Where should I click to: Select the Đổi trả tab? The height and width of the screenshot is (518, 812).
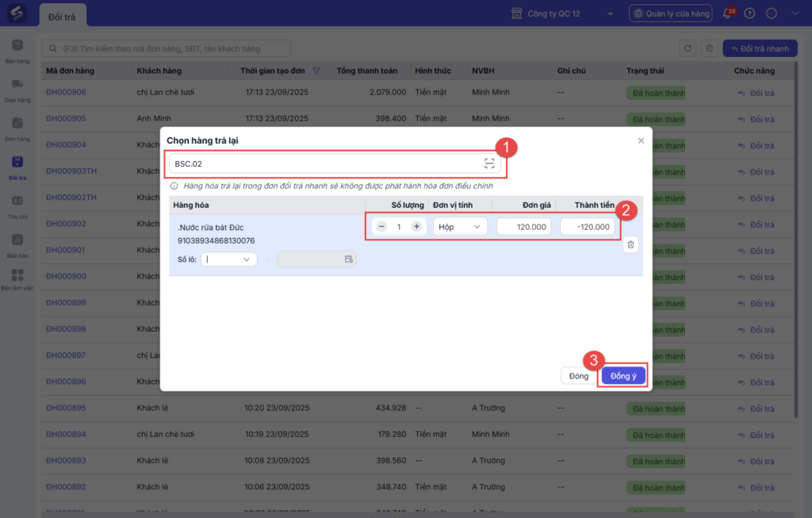coord(62,17)
